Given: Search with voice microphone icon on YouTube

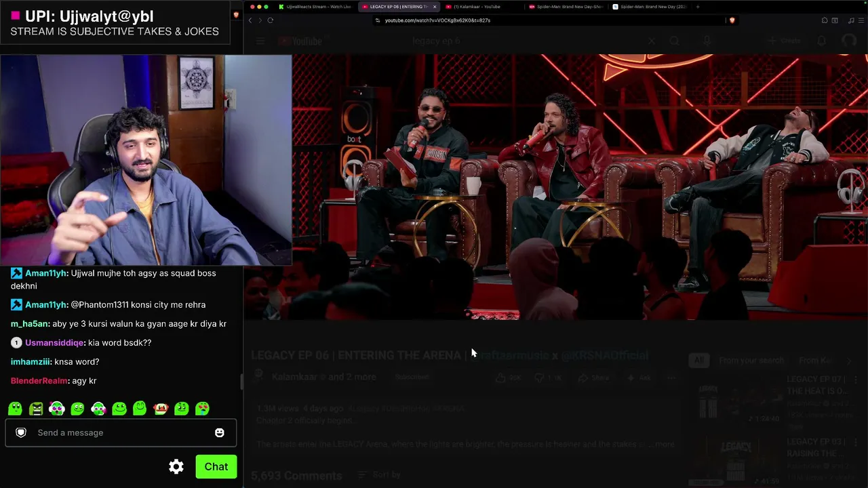Looking at the screenshot, I should [707, 41].
